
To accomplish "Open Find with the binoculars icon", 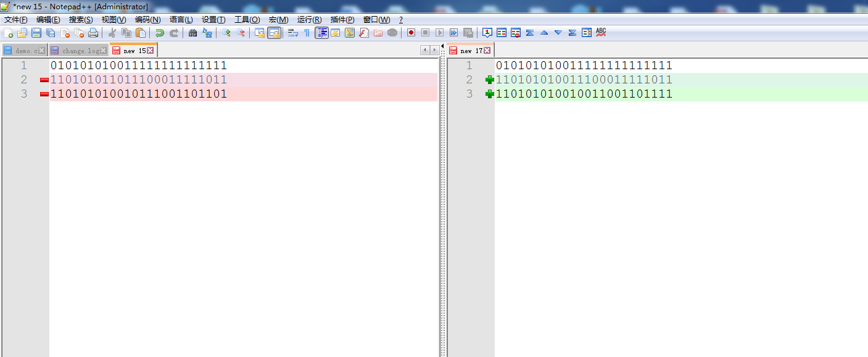I will click(193, 33).
